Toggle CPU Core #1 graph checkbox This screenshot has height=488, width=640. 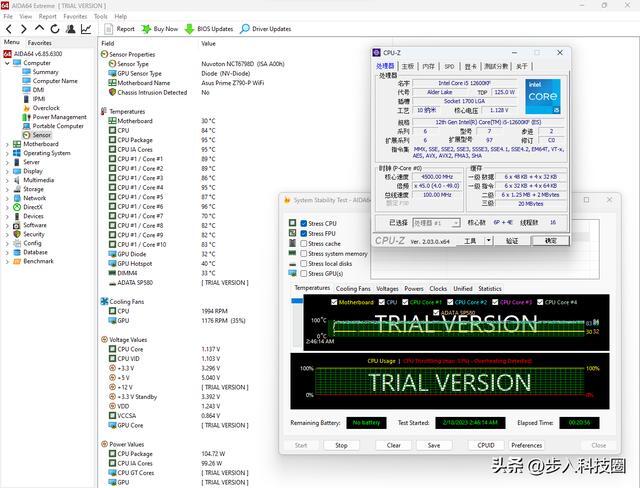pyautogui.click(x=405, y=302)
